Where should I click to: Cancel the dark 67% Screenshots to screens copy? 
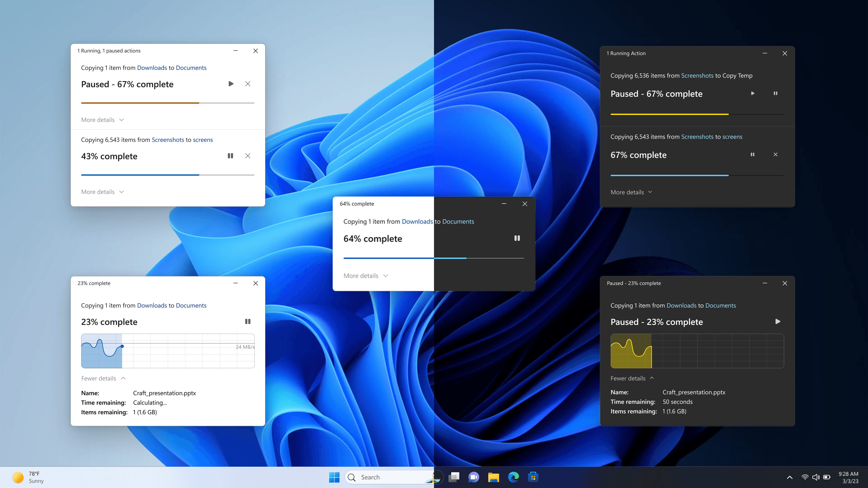(x=775, y=154)
